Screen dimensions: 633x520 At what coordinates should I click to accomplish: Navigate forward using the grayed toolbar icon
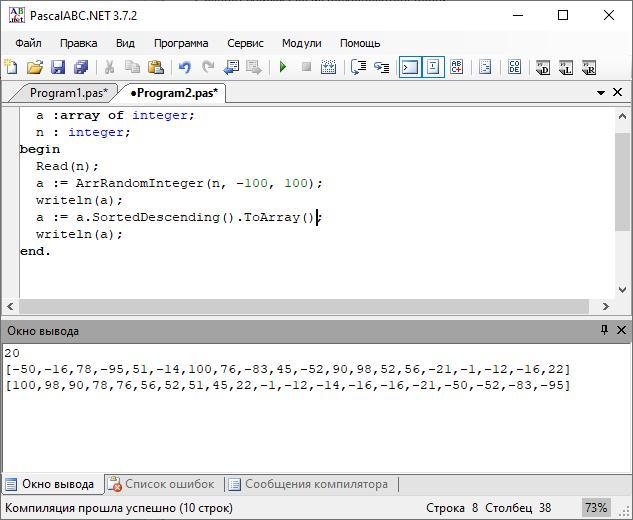(254, 67)
